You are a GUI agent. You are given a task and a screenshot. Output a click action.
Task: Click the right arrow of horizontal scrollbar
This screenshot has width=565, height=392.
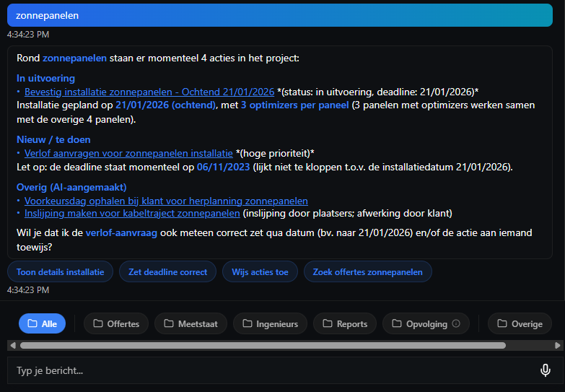coord(558,345)
